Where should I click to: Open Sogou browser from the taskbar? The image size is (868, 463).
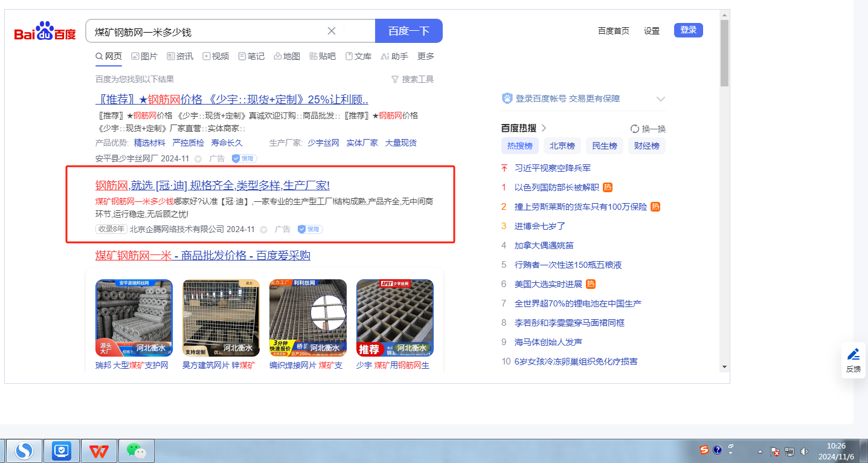(x=24, y=450)
